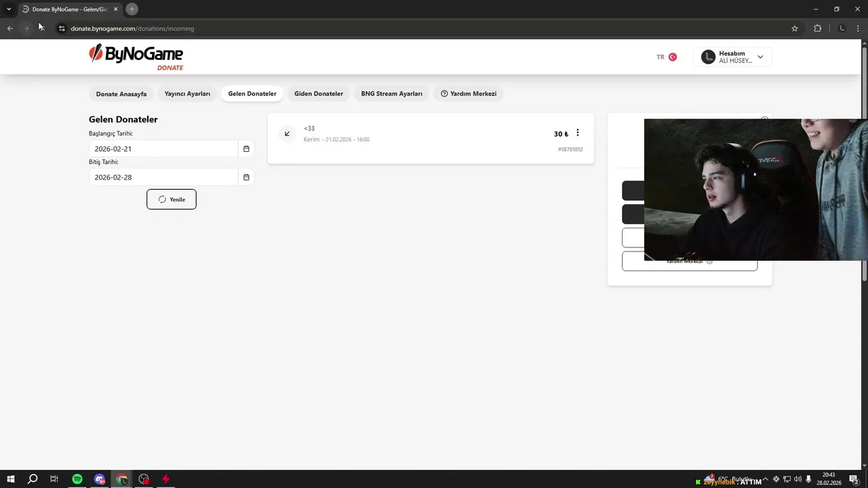Click the ByNoGame Donate logo
This screenshot has width=868, height=488.
pos(136,57)
